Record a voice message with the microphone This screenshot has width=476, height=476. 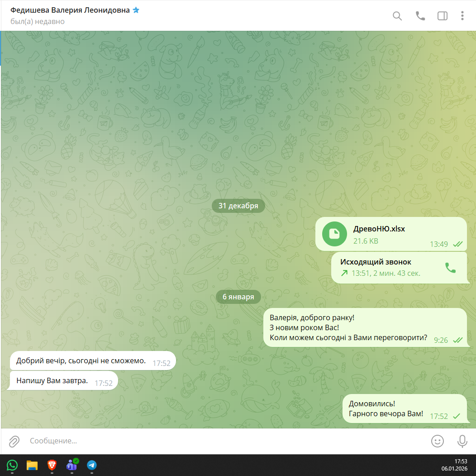point(462,442)
